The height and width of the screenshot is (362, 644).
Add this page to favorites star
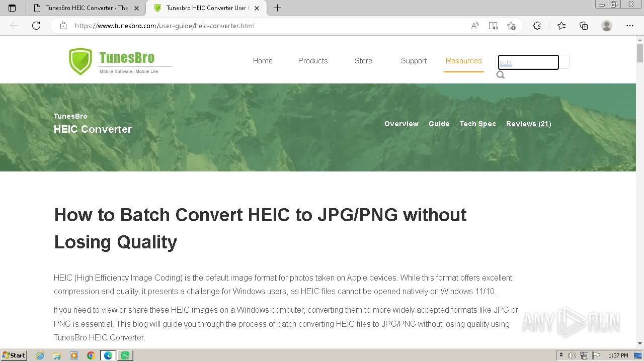[511, 26]
